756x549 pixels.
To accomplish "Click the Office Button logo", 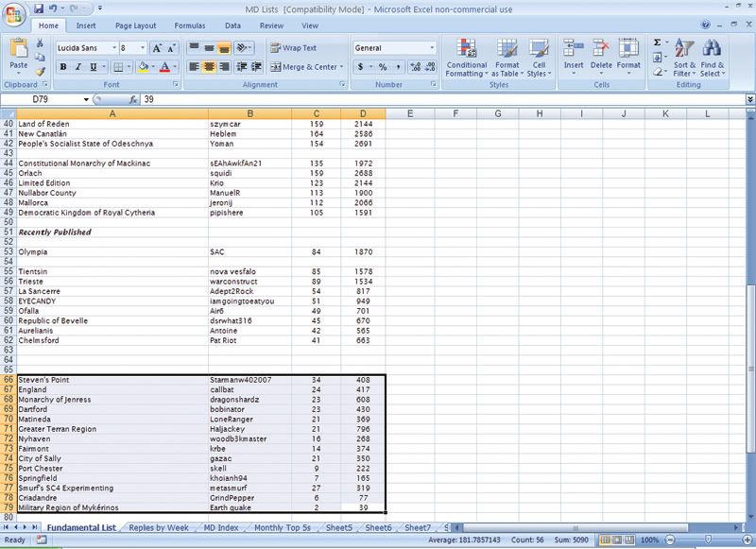I will coord(15,13).
